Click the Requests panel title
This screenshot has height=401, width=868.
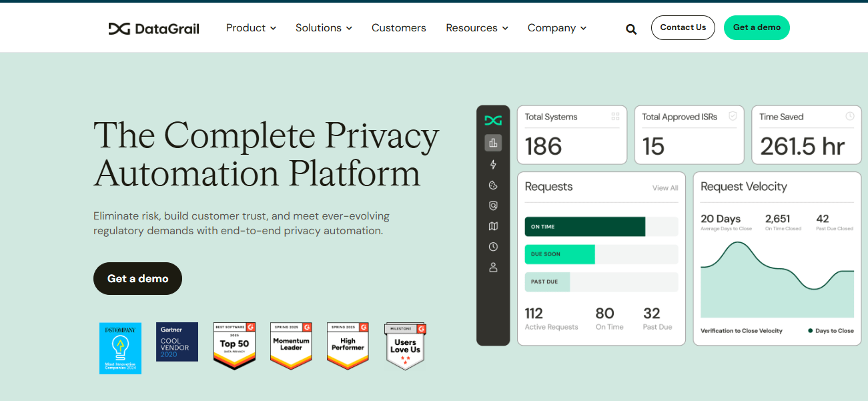(x=548, y=187)
